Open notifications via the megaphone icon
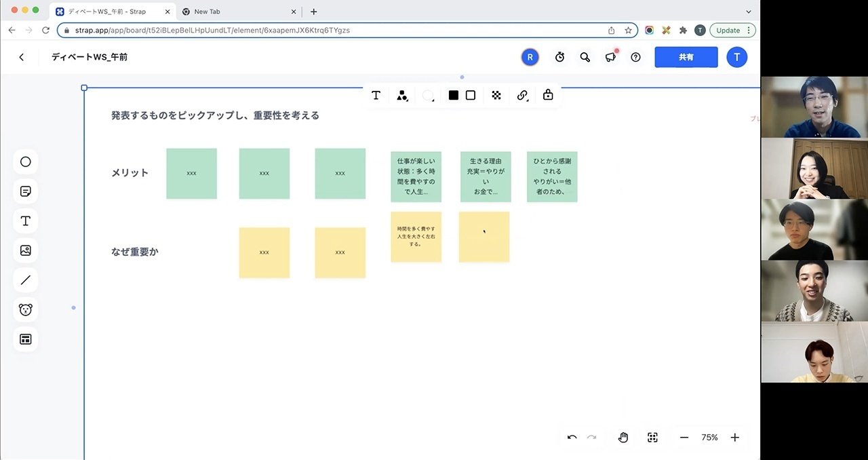The width and height of the screenshot is (868, 460). (x=610, y=57)
